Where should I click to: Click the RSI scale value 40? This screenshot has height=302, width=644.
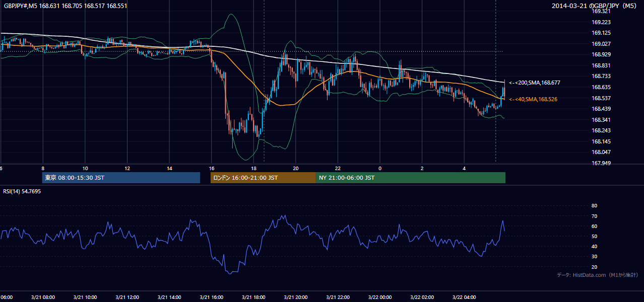[x=594, y=247]
